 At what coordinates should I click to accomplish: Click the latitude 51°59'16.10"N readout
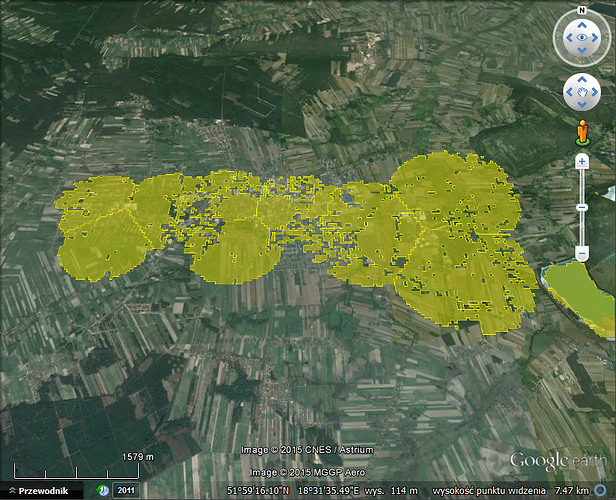258,491
